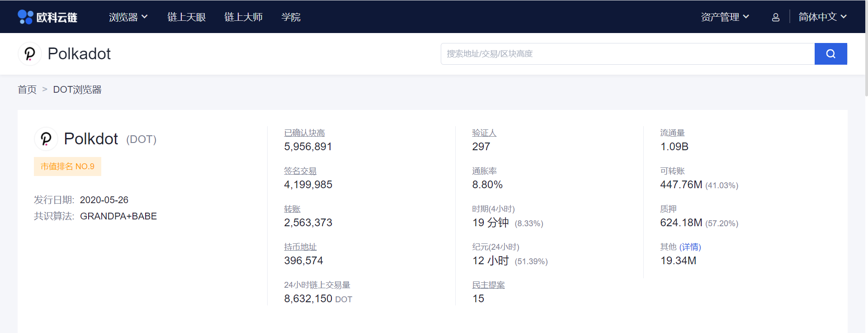Click the blue search magnifier button

pos(830,54)
